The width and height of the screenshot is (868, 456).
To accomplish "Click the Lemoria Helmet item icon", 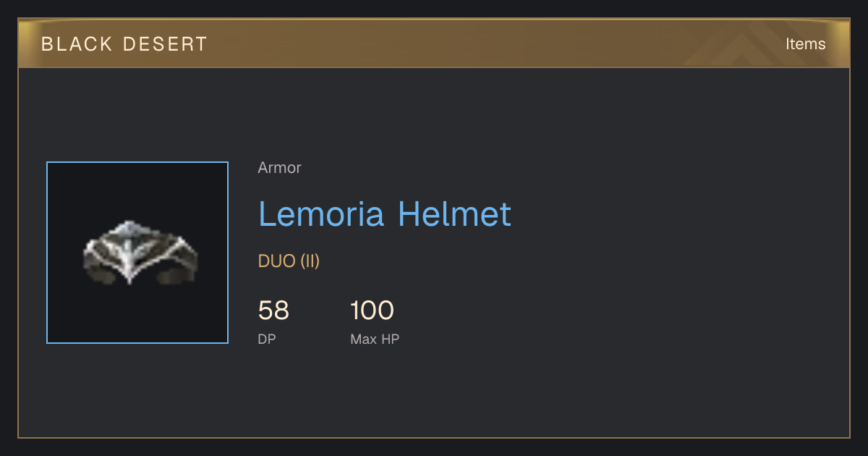I will pos(141,253).
